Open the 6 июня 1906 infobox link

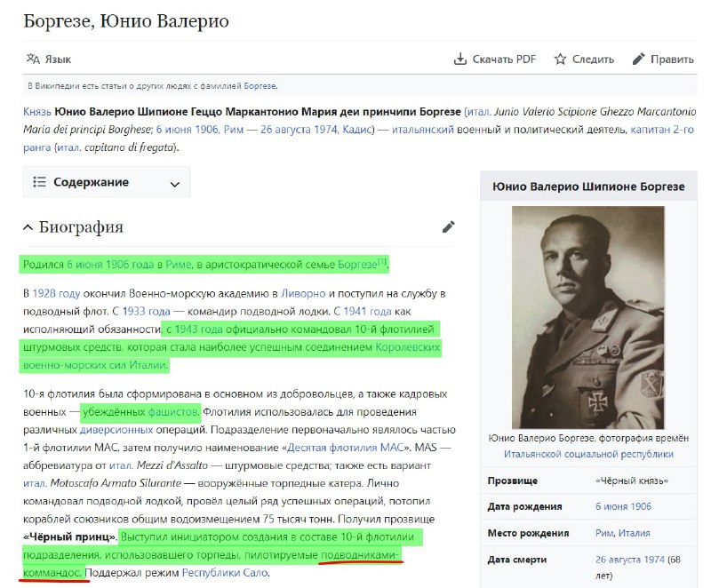tap(623, 506)
